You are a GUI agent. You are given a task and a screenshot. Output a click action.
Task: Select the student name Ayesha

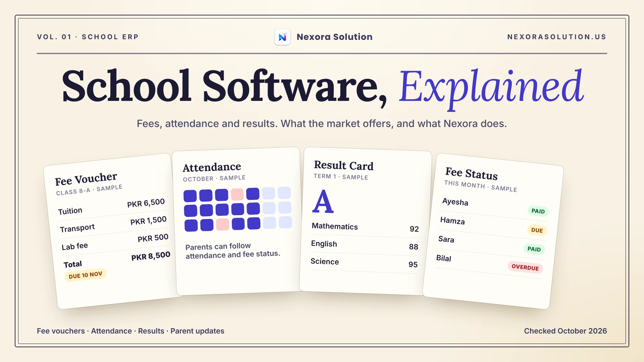pyautogui.click(x=455, y=202)
